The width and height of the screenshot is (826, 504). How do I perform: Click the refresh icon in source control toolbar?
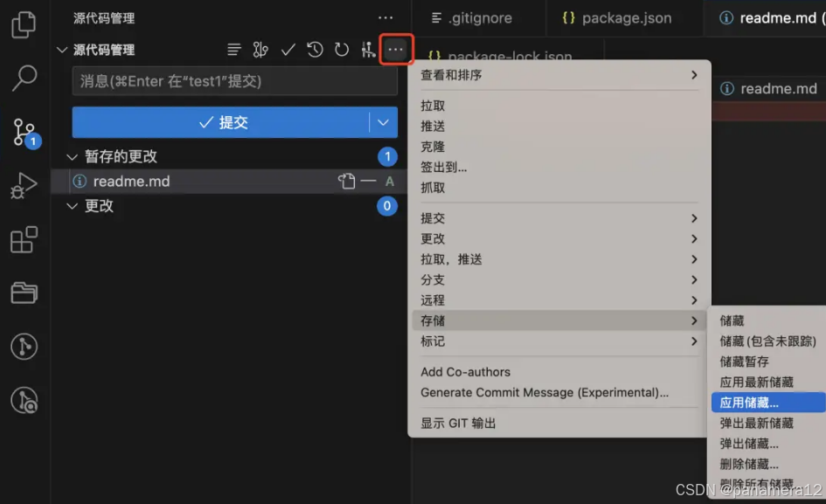tap(342, 50)
